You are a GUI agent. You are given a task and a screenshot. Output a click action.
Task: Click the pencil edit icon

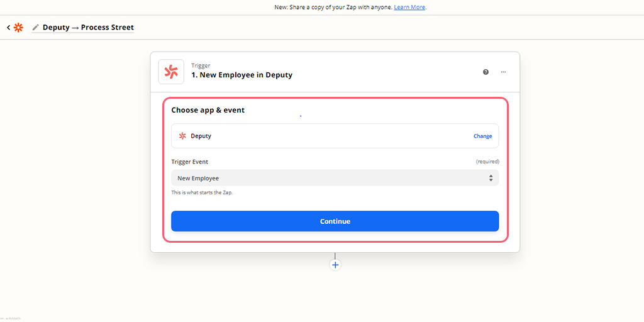coord(35,28)
